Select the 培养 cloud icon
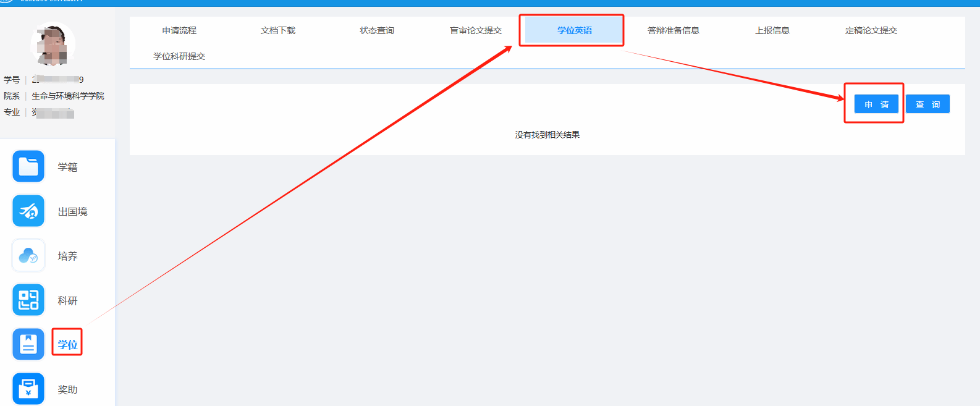Screen dimensions: 980x406 pos(28,256)
